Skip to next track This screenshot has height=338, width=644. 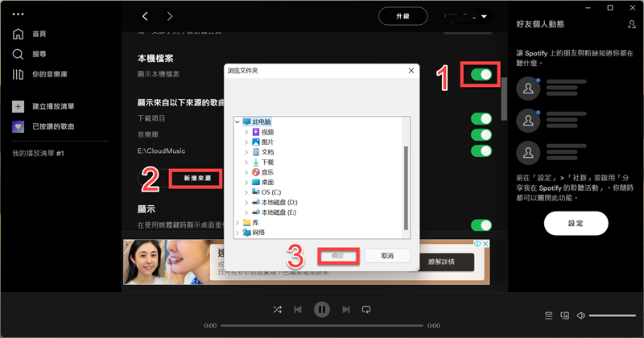coord(346,310)
